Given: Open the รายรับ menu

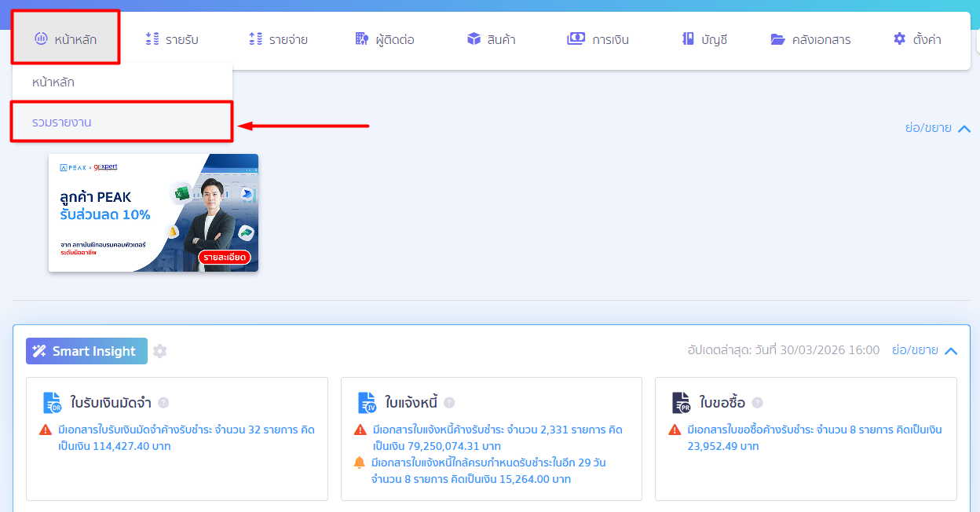Looking at the screenshot, I should click(x=171, y=39).
